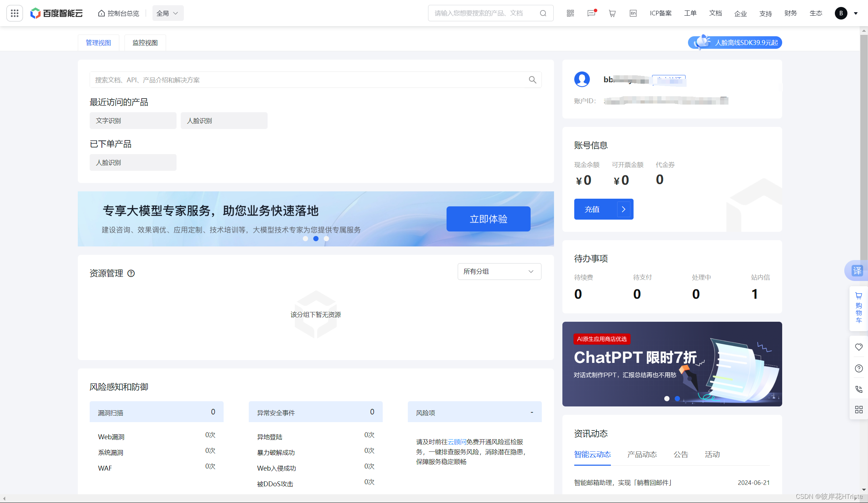
Task: Click the translate floating icon
Action: click(857, 270)
